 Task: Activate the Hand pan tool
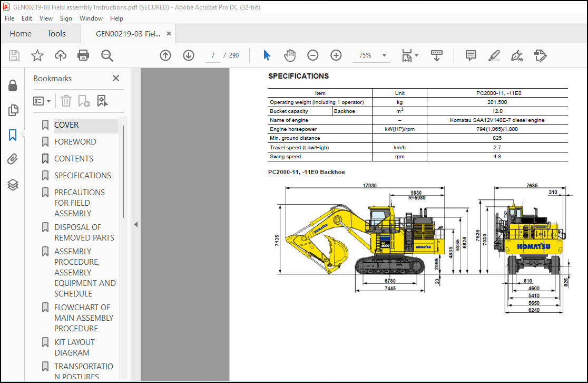(289, 55)
